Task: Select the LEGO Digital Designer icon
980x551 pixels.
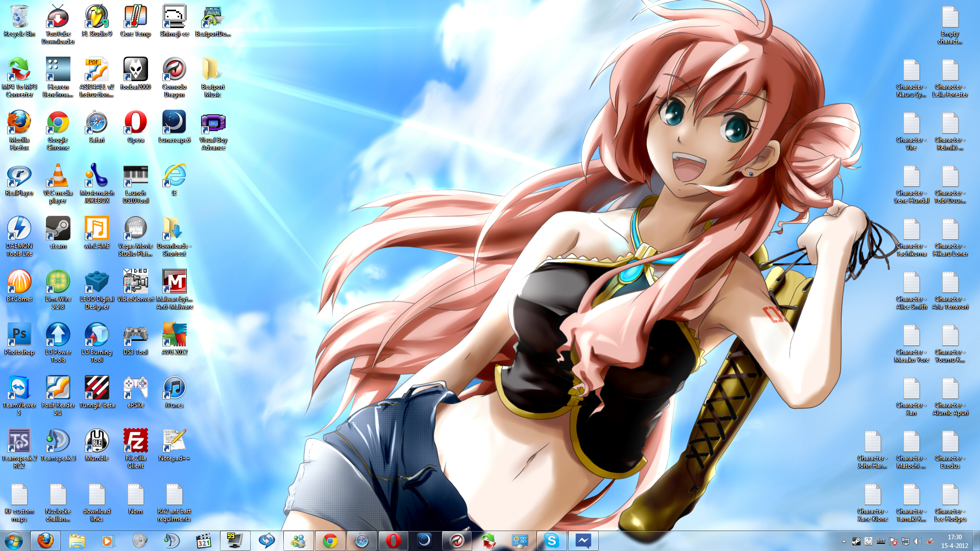Action: click(x=97, y=290)
